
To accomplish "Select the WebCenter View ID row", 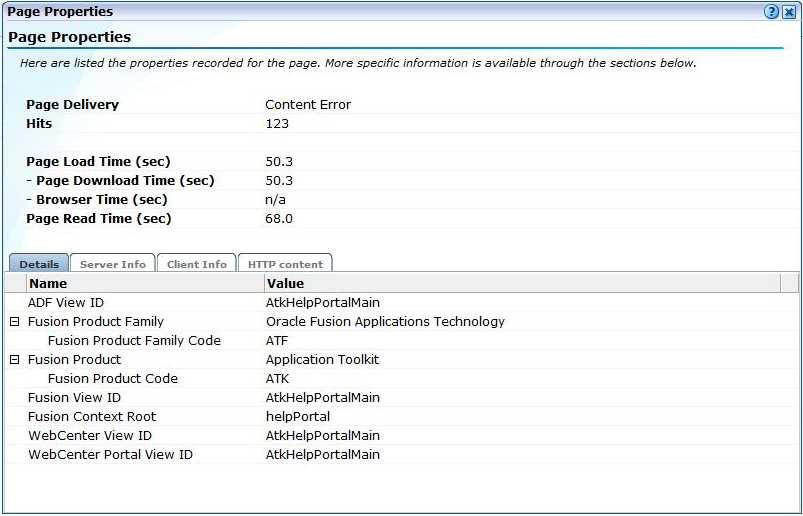I will [402, 435].
